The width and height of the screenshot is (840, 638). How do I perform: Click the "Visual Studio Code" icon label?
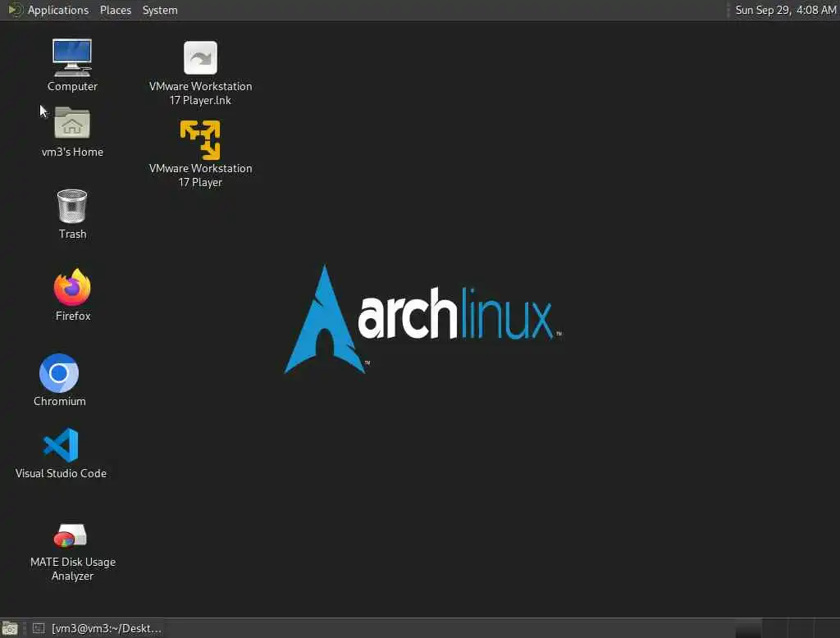point(61,473)
